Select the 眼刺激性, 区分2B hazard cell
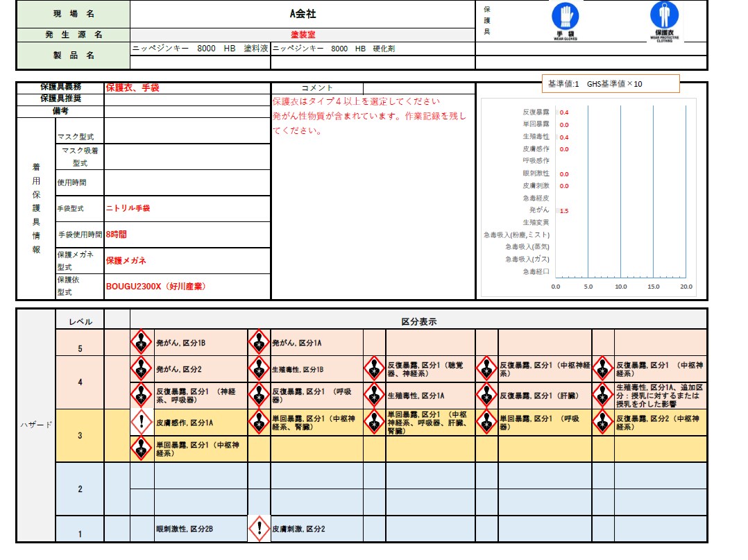The height and width of the screenshot is (560, 748). tap(201, 529)
